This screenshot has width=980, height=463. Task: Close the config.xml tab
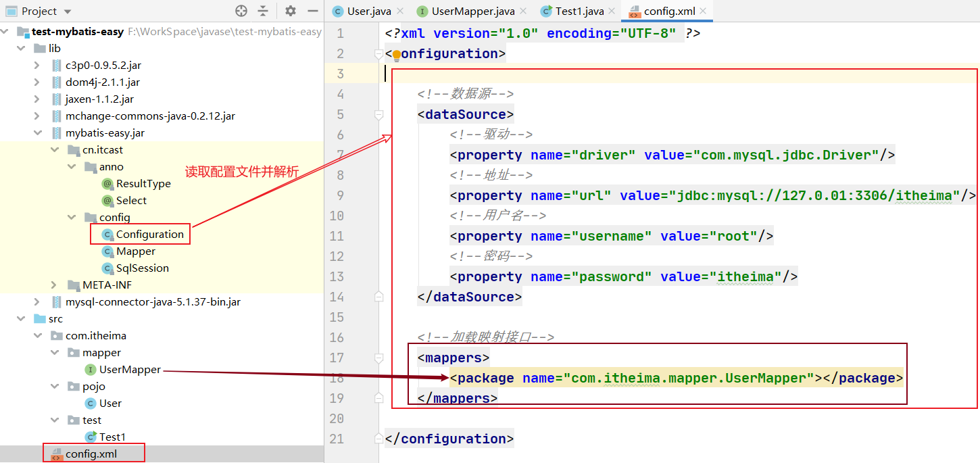tap(704, 11)
